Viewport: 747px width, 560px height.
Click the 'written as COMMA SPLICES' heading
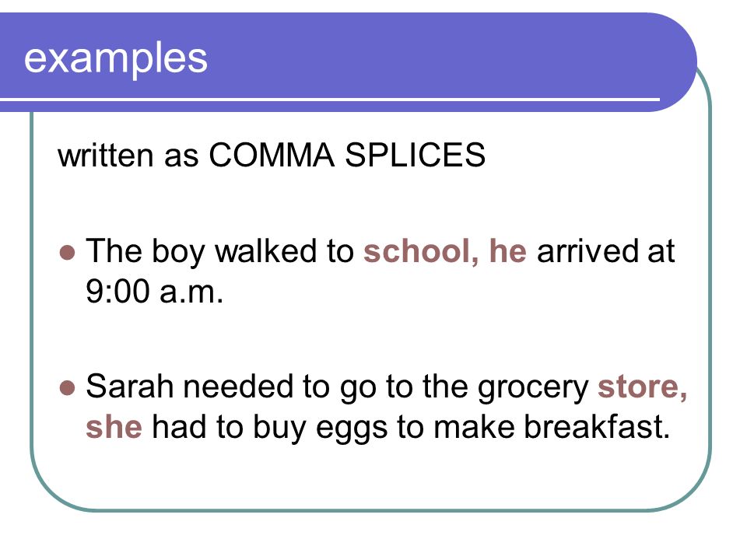(x=272, y=155)
